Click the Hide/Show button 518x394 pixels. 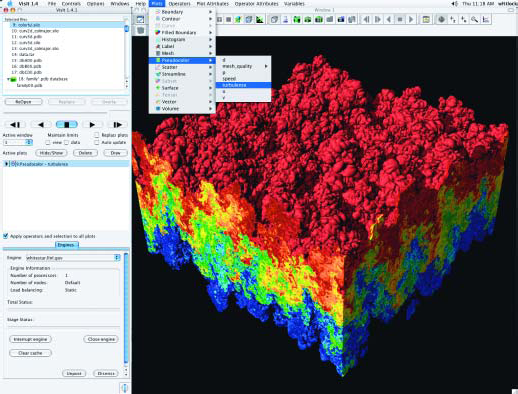pos(51,153)
